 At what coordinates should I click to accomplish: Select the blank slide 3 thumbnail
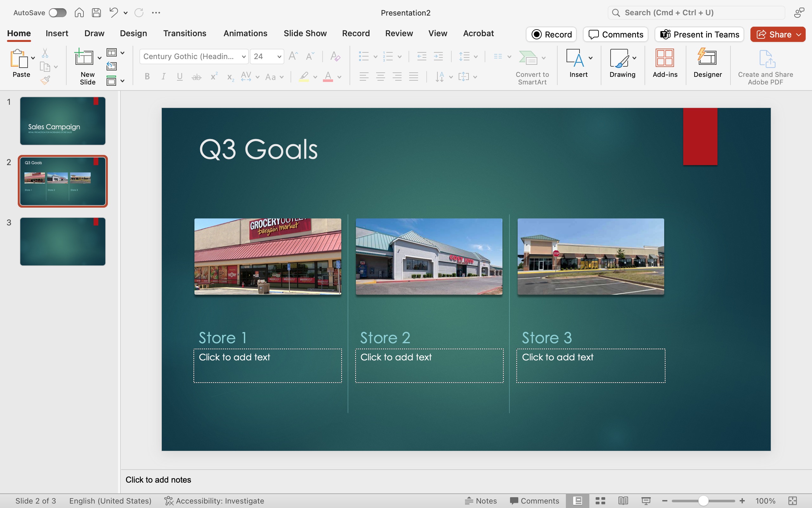(63, 242)
